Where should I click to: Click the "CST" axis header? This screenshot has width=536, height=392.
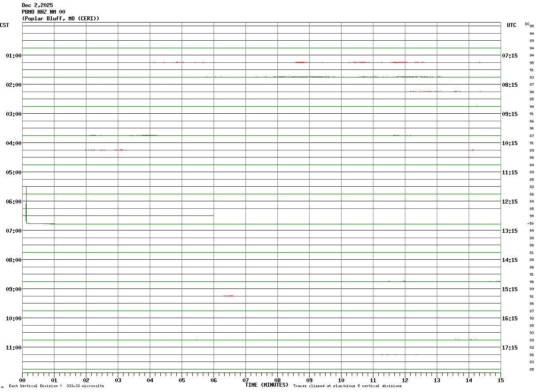tap(4, 25)
